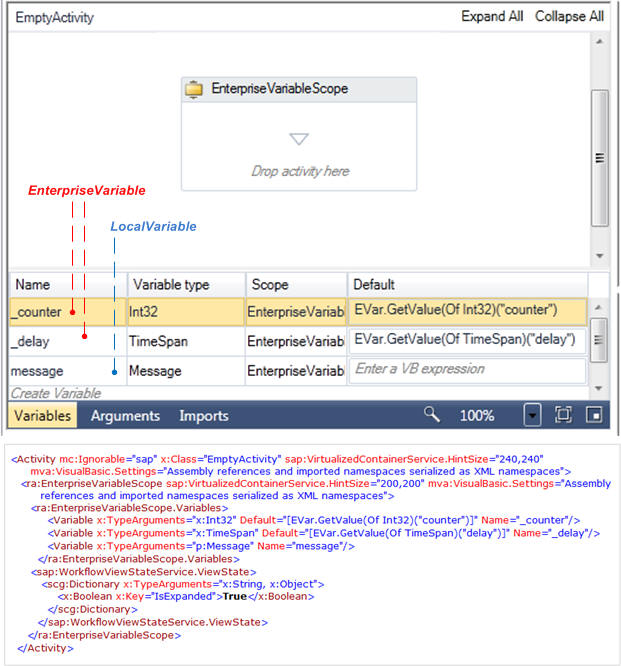Click designer canvas scrollbar down arrow

point(600,256)
